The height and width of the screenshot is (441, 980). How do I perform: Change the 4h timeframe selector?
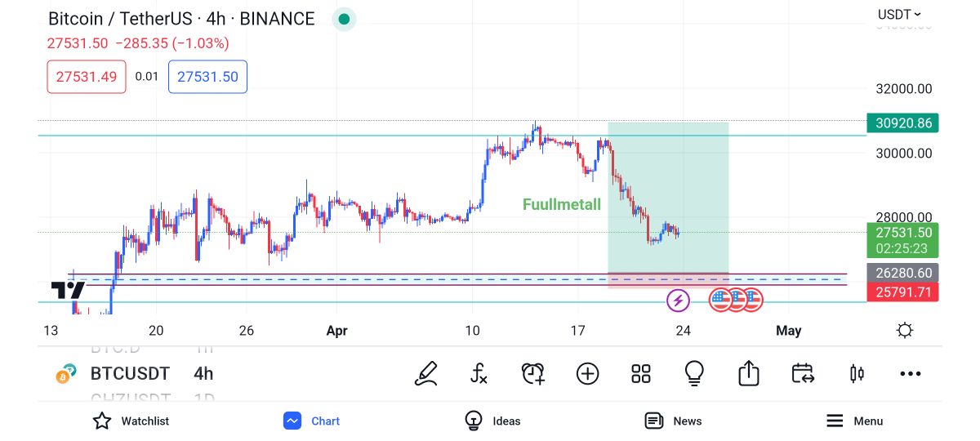203,374
